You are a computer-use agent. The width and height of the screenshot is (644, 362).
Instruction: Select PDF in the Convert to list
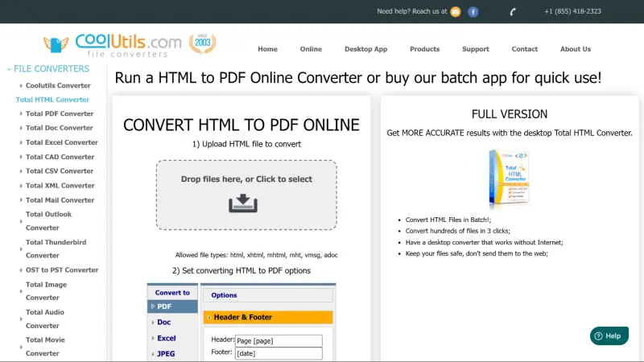(172, 306)
